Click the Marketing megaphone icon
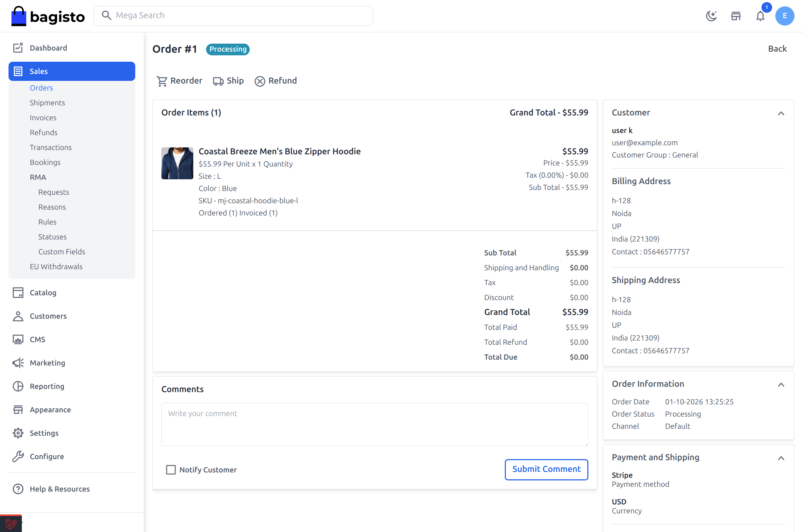The image size is (803, 532). coord(18,363)
